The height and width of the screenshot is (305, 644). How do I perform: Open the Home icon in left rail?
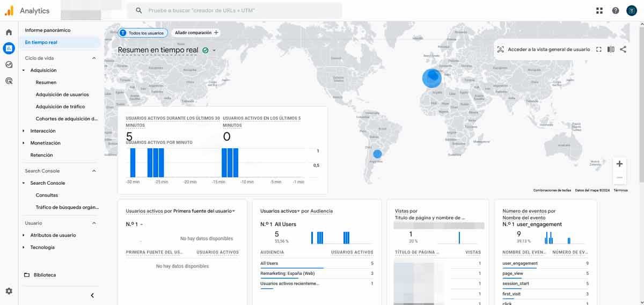pyautogui.click(x=9, y=32)
